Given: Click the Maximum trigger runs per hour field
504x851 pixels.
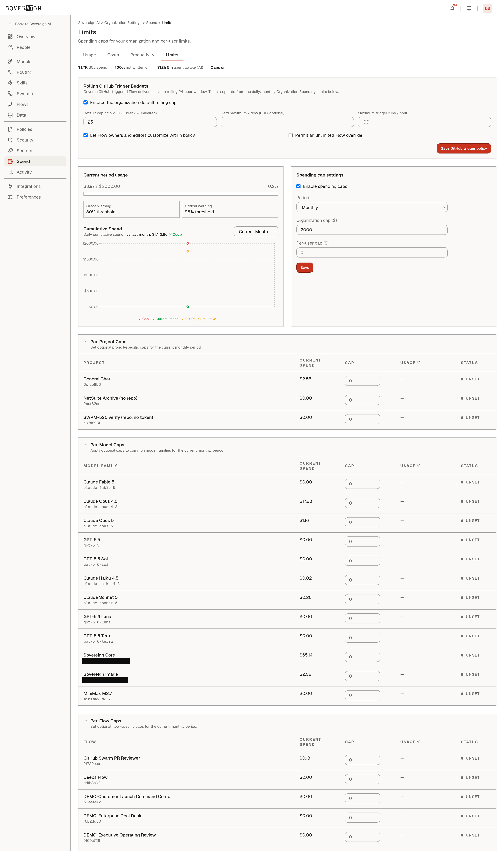Looking at the screenshot, I should 424,122.
